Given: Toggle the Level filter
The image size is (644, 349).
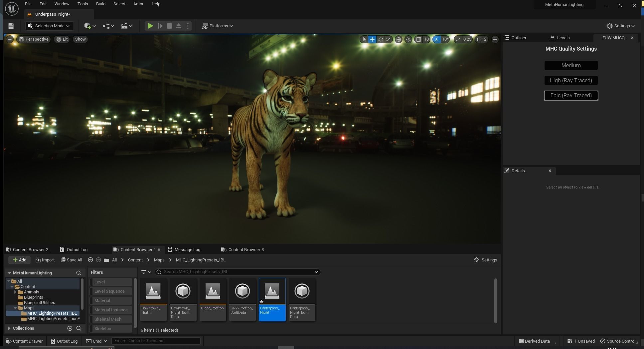Looking at the screenshot, I should click(x=111, y=282).
